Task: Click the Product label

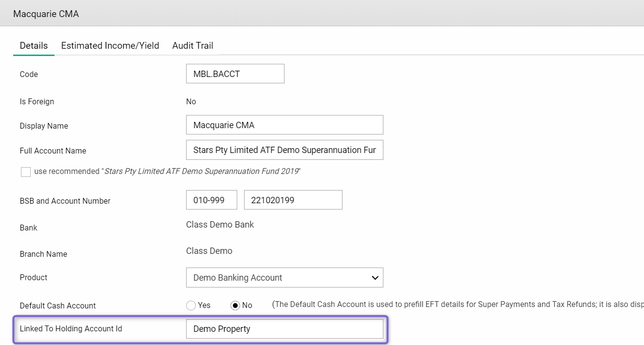Action: (x=34, y=277)
